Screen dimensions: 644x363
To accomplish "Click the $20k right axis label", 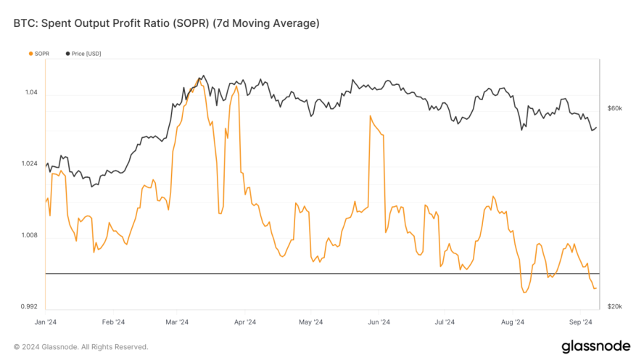I will click(x=615, y=307).
